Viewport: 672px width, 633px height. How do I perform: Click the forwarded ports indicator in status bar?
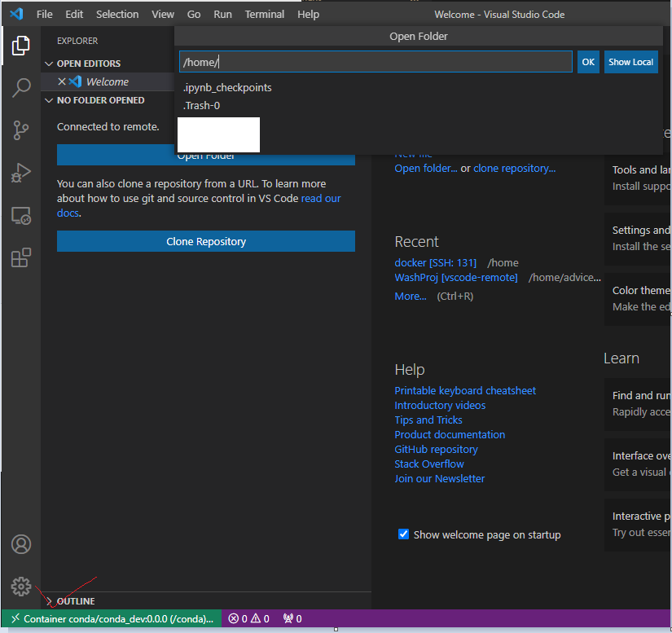point(292,618)
